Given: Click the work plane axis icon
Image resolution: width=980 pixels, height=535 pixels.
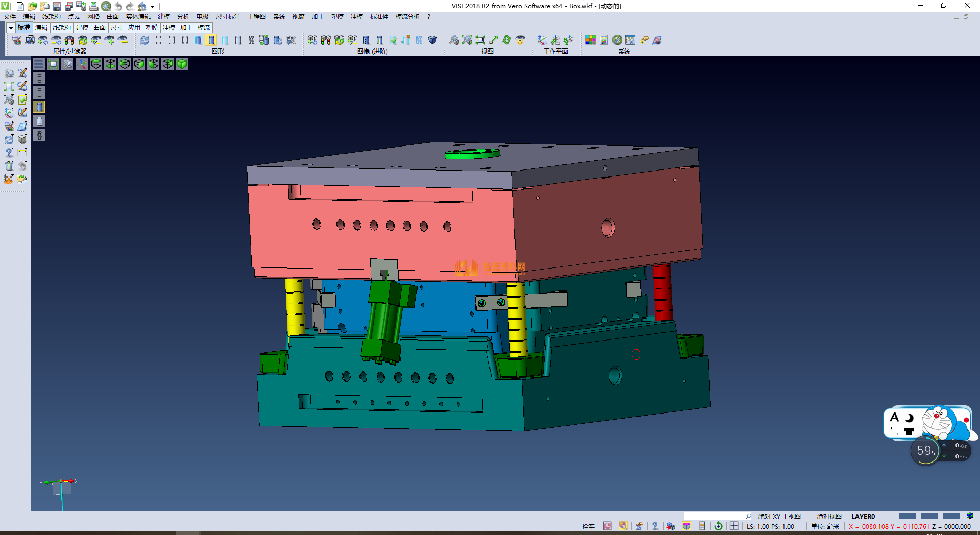Looking at the screenshot, I should pyautogui.click(x=542, y=40).
